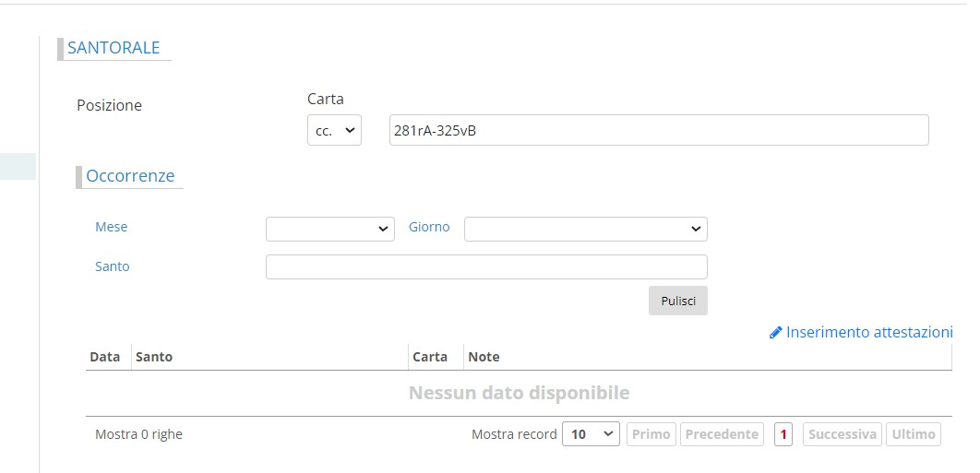Go to the Successiva page
Screen dimensions: 980x473
(842, 434)
